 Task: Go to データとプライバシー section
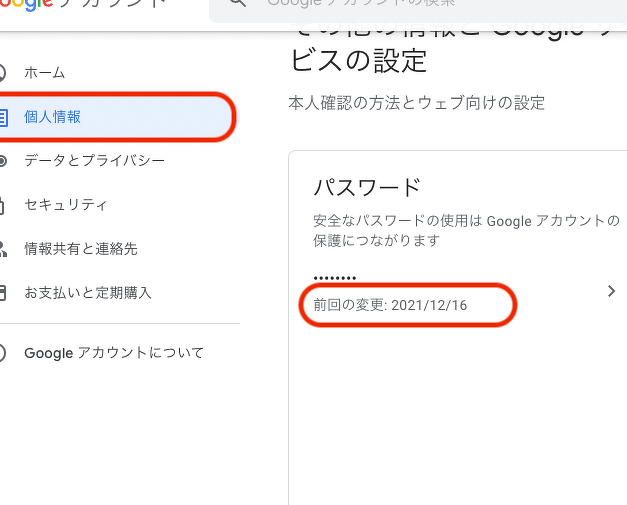point(94,160)
